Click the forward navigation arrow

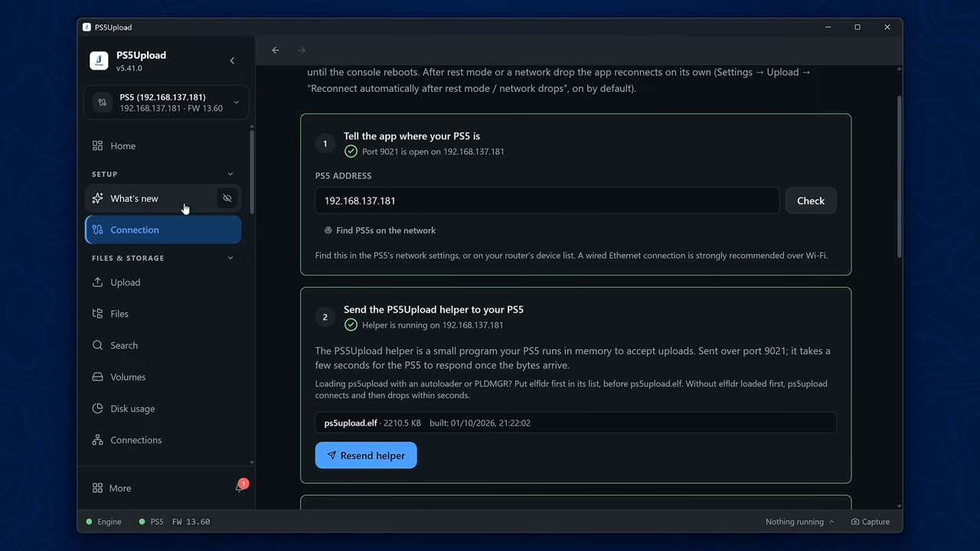point(302,51)
